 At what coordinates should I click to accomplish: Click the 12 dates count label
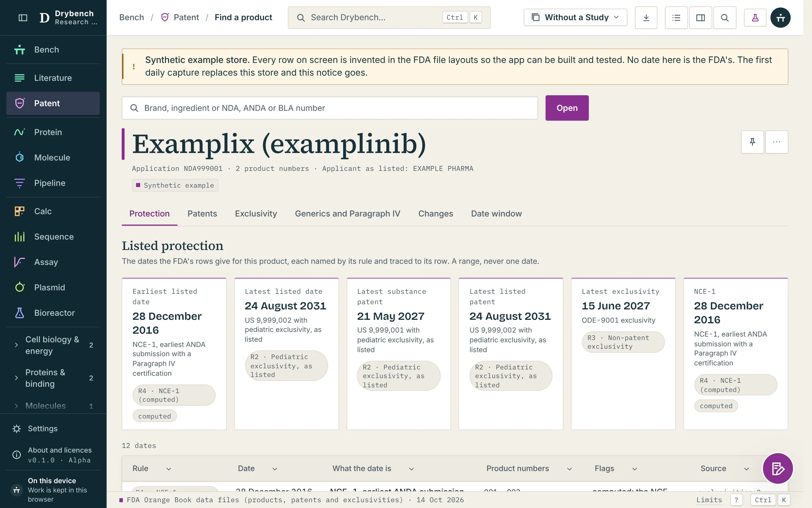pos(139,446)
